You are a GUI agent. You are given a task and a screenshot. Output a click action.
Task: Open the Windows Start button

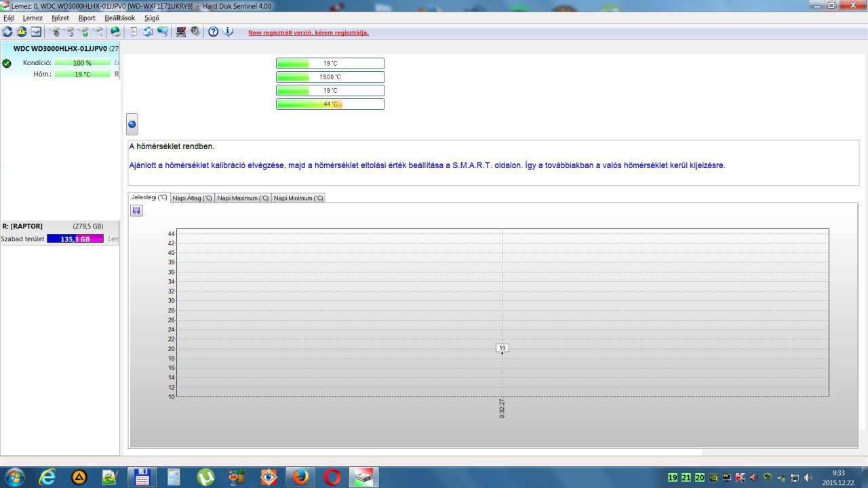[x=14, y=477]
